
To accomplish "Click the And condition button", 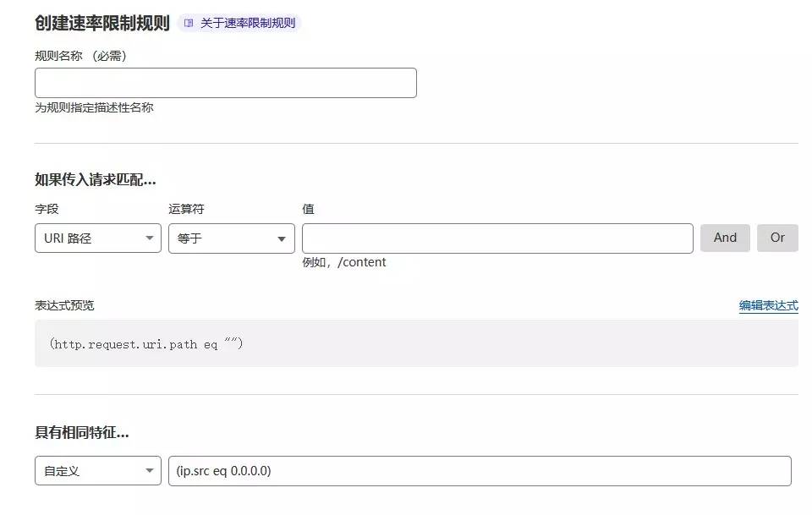I will tap(725, 238).
